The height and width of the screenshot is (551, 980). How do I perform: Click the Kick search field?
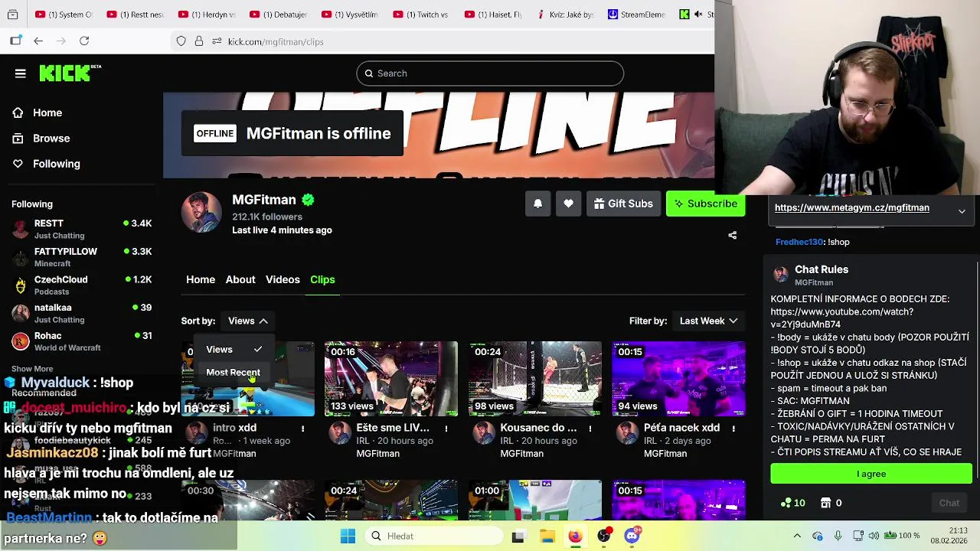(490, 73)
